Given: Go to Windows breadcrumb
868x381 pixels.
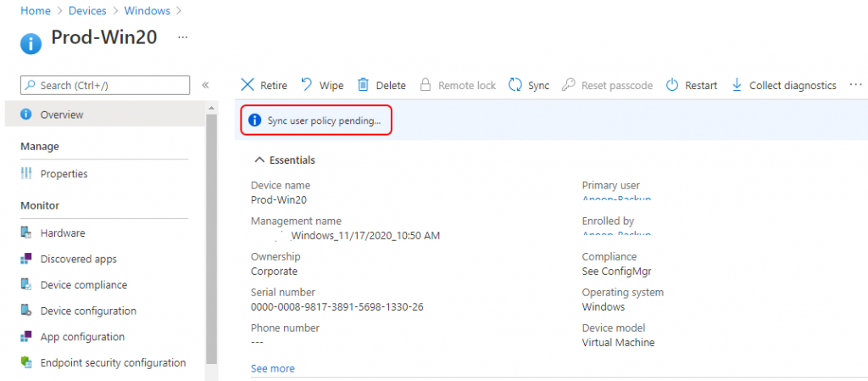Looking at the screenshot, I should click(147, 10).
